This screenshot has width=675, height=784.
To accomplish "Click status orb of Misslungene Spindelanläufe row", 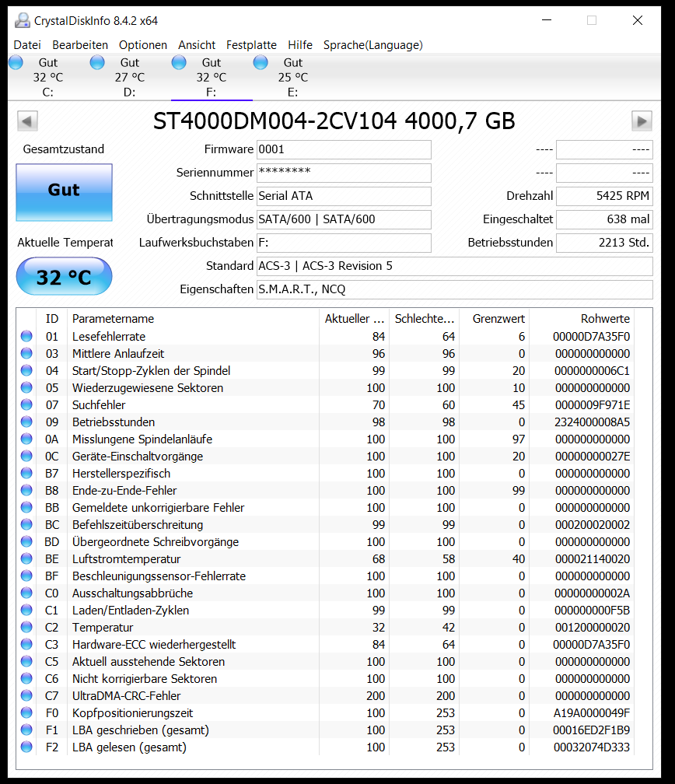I will 26,439.
